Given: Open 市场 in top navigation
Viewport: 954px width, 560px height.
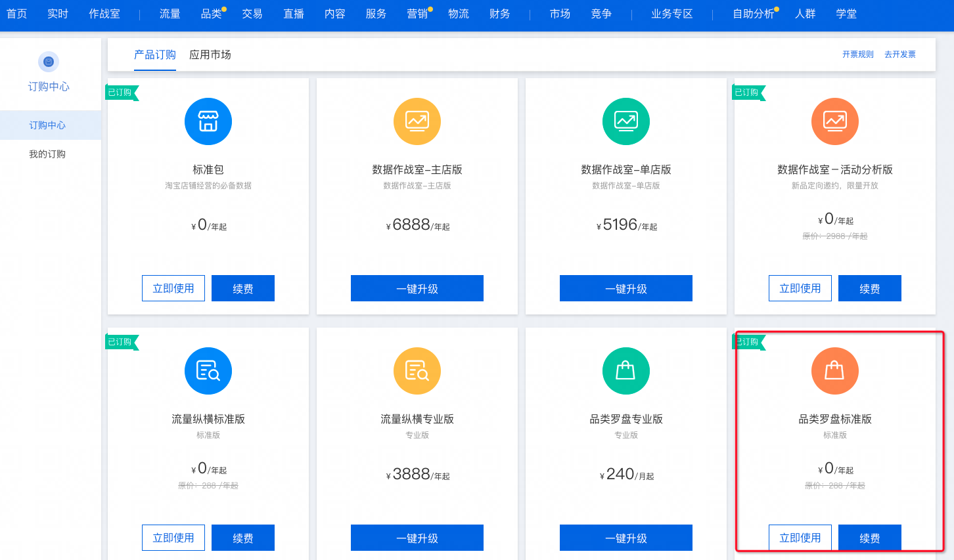Looking at the screenshot, I should click(x=560, y=14).
